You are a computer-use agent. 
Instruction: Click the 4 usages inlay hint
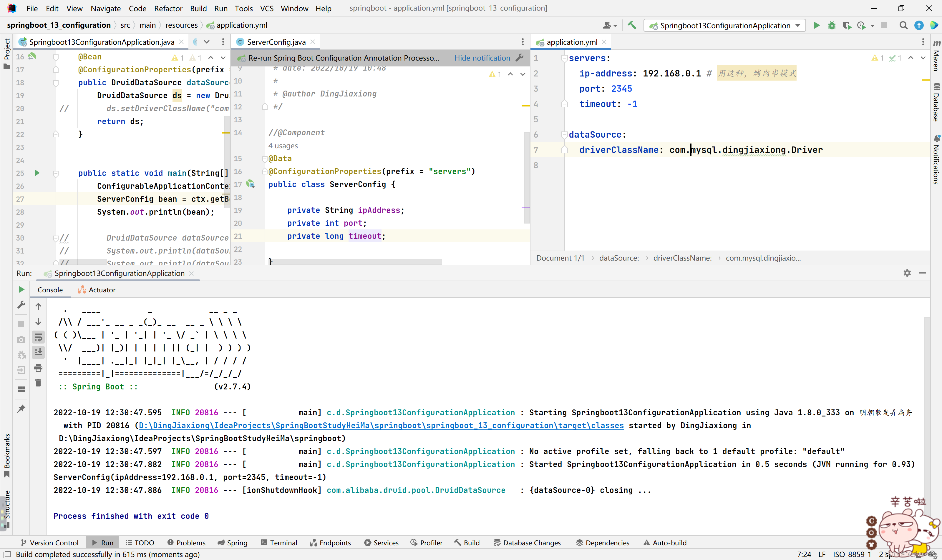(283, 146)
